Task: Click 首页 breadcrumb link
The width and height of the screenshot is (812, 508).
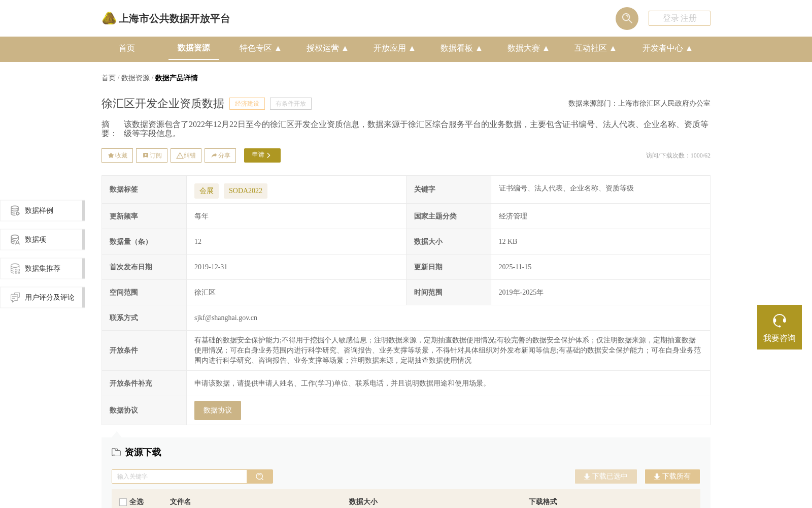Action: pyautogui.click(x=109, y=78)
